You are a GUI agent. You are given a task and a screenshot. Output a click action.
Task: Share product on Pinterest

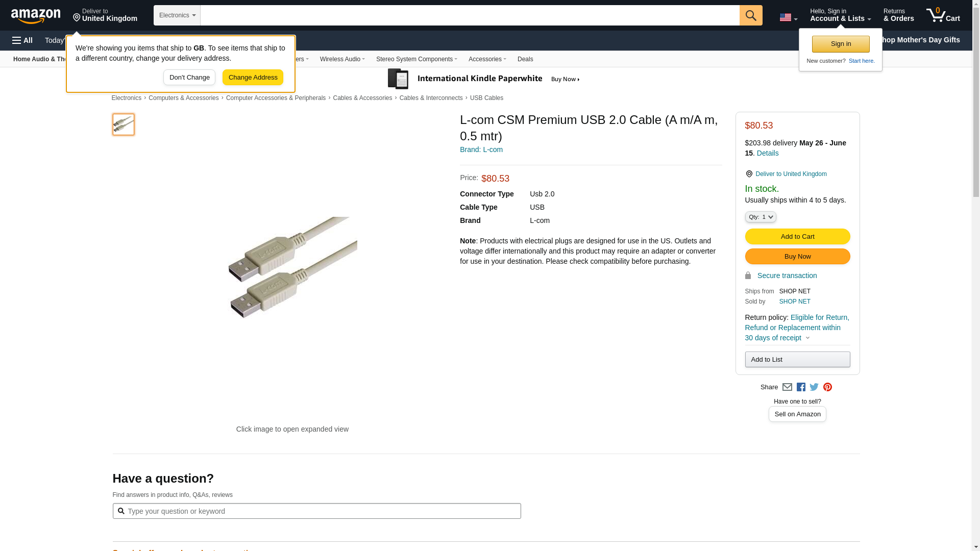(827, 387)
